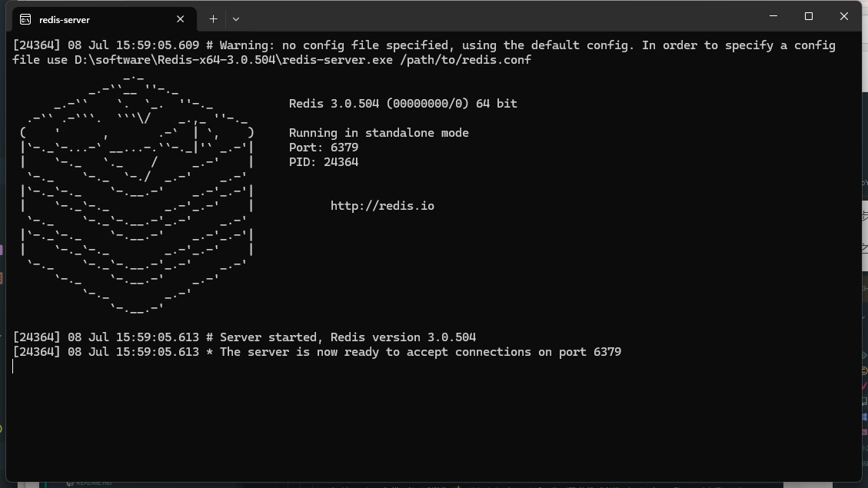The image size is (868, 488).
Task: Close the terminal window
Action: click(844, 16)
